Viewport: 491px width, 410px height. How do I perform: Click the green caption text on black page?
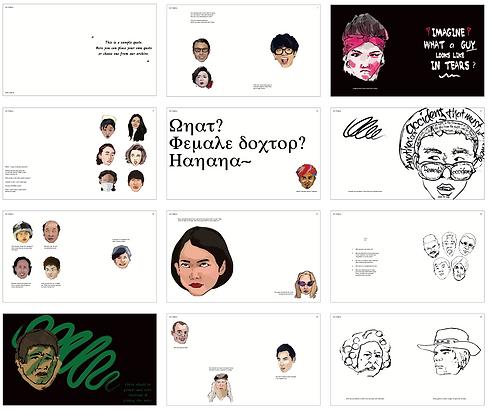[137, 392]
